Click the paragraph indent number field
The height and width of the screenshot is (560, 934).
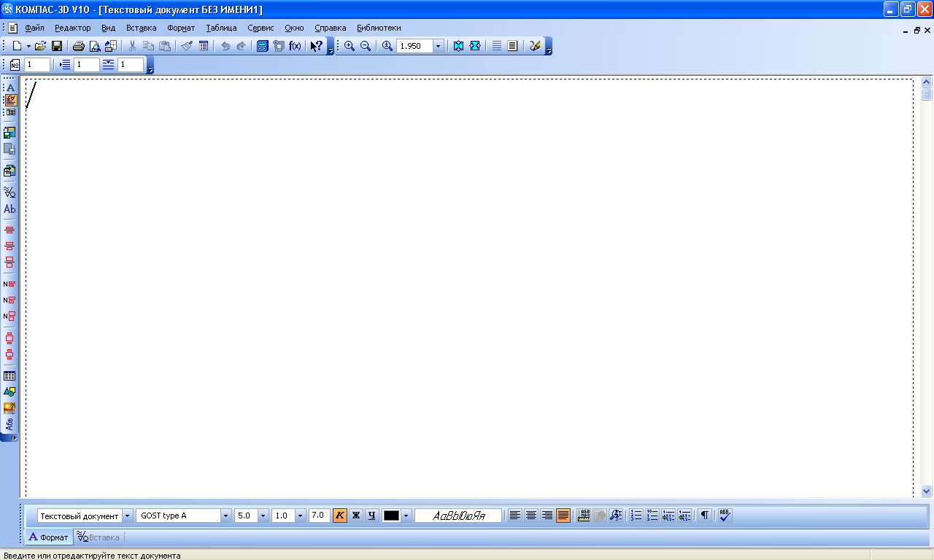pyautogui.click(x=86, y=65)
